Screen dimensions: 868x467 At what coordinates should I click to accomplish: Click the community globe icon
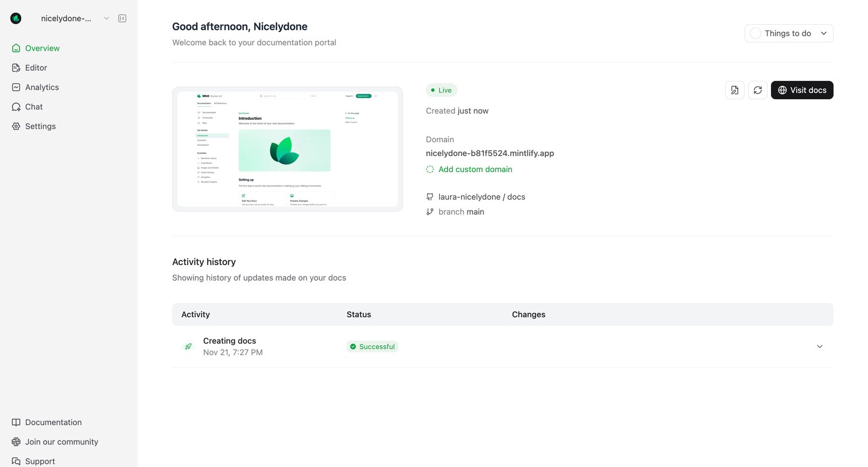pyautogui.click(x=16, y=442)
